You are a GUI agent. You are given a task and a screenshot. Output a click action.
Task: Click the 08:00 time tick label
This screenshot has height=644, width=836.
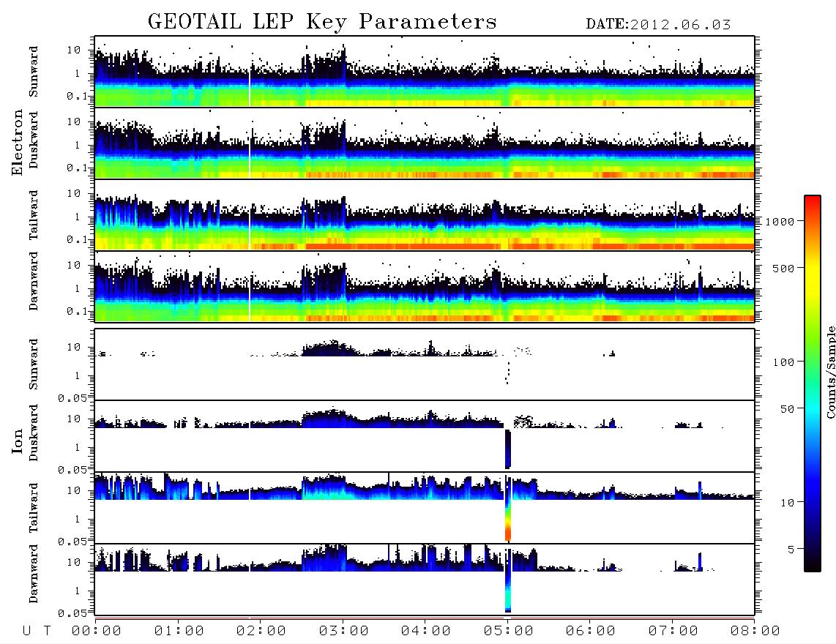[x=755, y=631]
